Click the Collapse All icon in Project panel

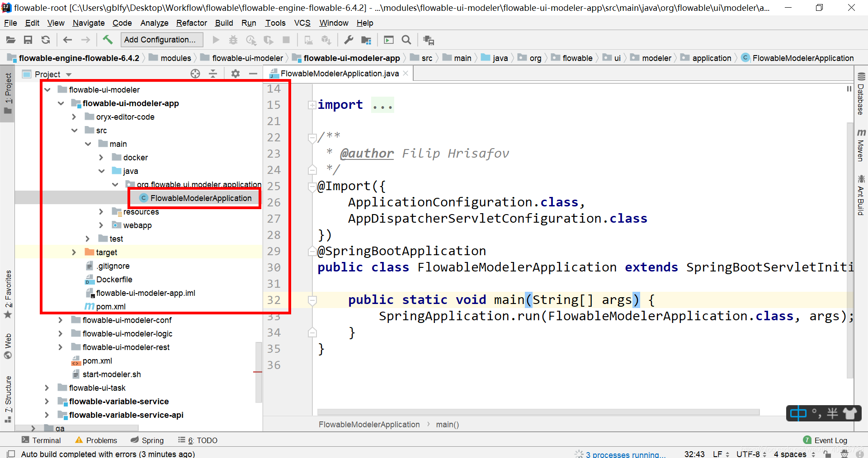pyautogui.click(x=213, y=74)
